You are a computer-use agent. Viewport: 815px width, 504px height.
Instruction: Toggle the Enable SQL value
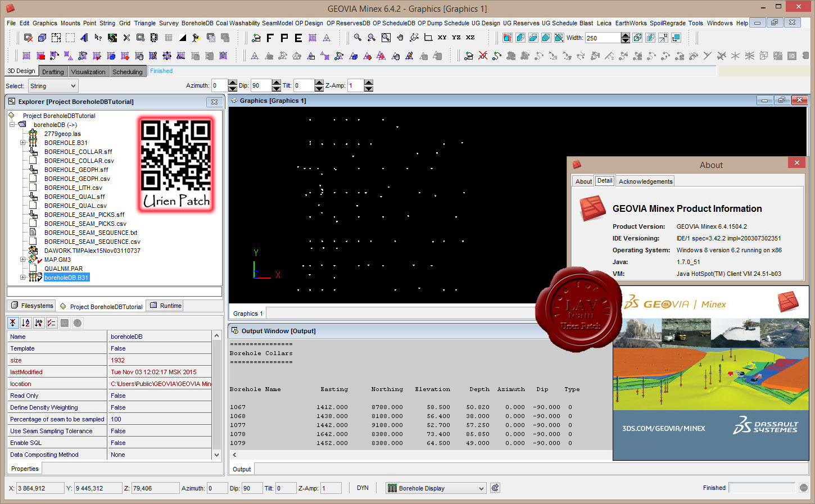pos(160,443)
